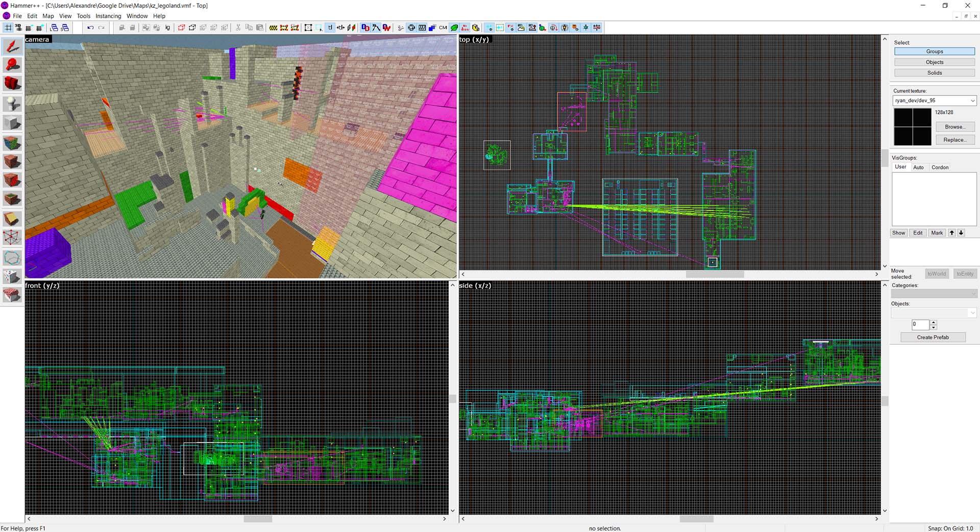The width and height of the screenshot is (980, 532).
Task: Open the Categories dropdown
Action: (934, 294)
